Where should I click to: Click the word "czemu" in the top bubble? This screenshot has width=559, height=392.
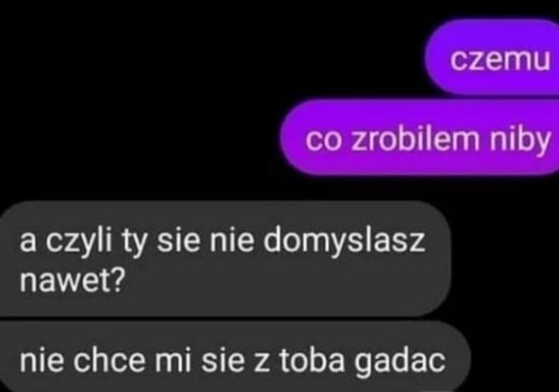[x=500, y=60]
